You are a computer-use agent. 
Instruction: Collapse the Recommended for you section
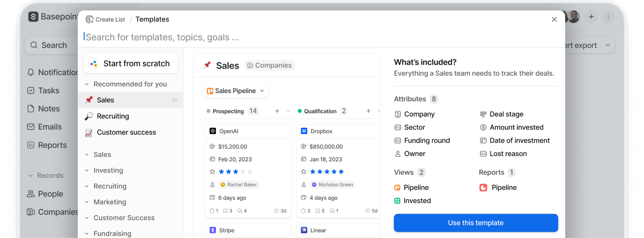(87, 84)
